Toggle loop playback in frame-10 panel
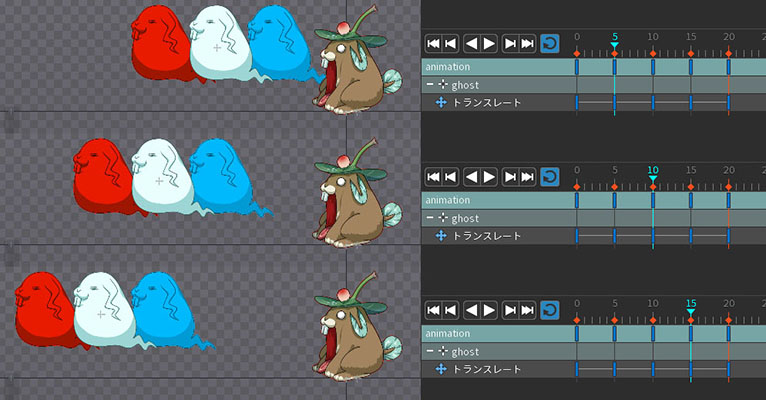Image resolution: width=766 pixels, height=400 pixels. click(550, 177)
